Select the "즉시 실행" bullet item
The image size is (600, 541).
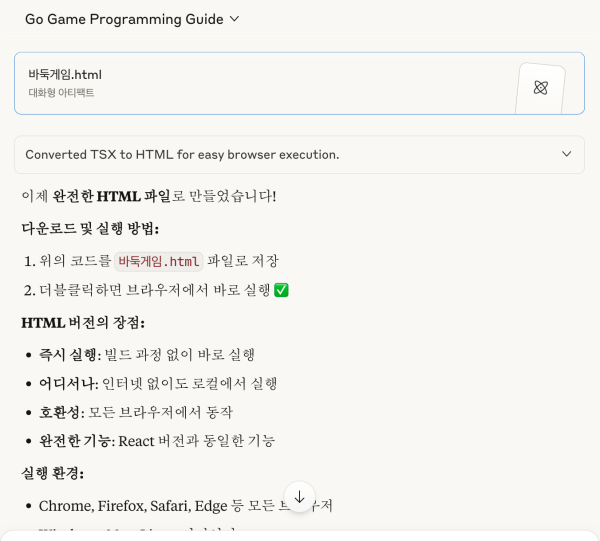coord(70,354)
